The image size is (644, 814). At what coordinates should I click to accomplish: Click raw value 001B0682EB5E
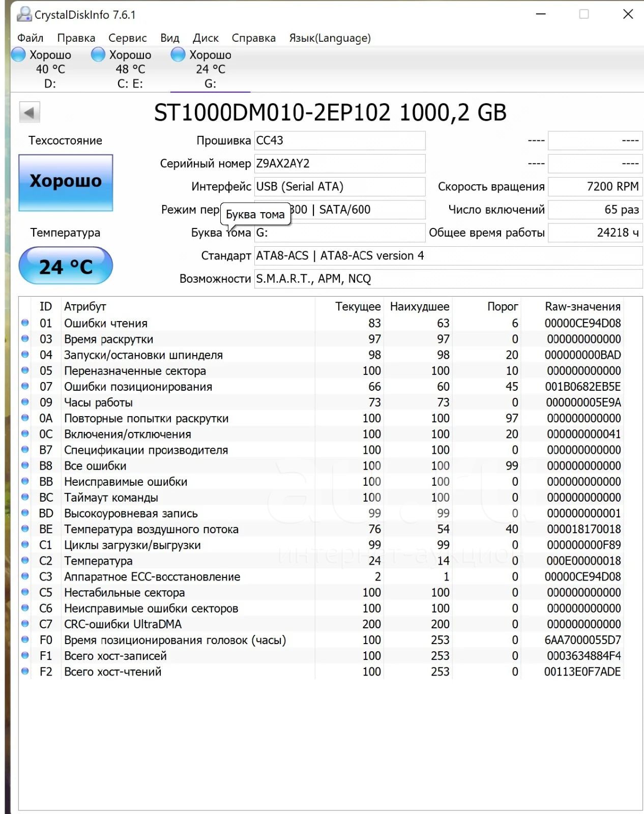[582, 387]
